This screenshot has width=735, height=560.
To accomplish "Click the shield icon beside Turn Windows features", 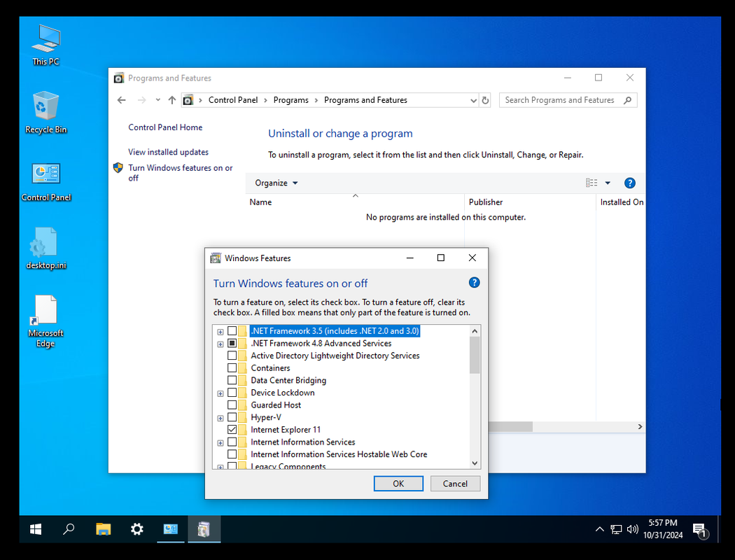I will click(x=118, y=168).
